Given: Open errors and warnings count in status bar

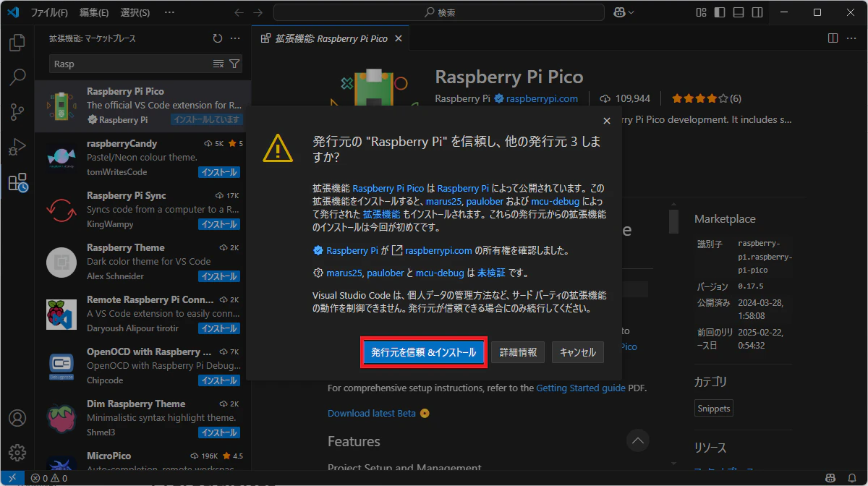Looking at the screenshot, I should point(49,478).
